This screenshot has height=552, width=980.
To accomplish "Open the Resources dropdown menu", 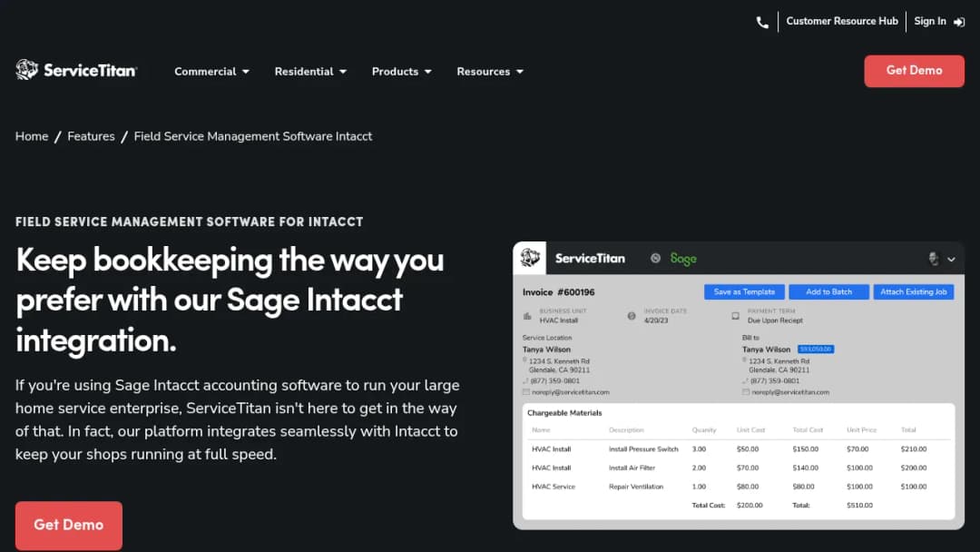I will (490, 71).
